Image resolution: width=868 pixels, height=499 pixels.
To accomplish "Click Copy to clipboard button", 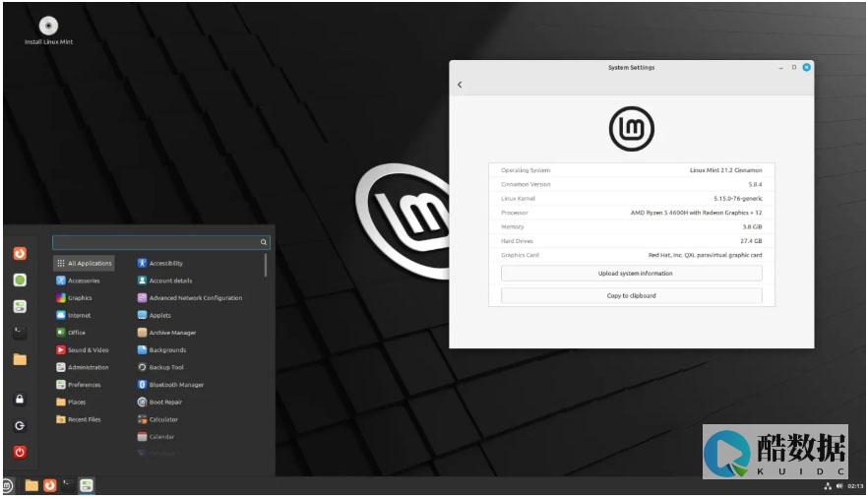I will point(631,295).
